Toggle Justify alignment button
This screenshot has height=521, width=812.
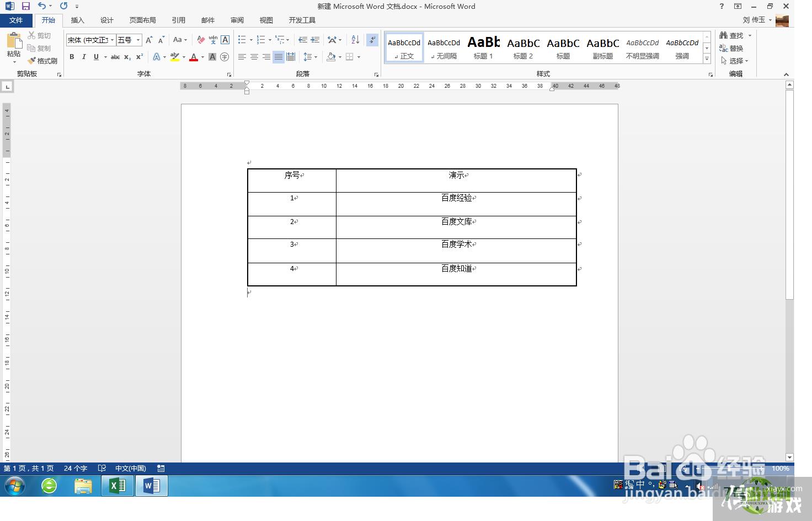point(279,57)
